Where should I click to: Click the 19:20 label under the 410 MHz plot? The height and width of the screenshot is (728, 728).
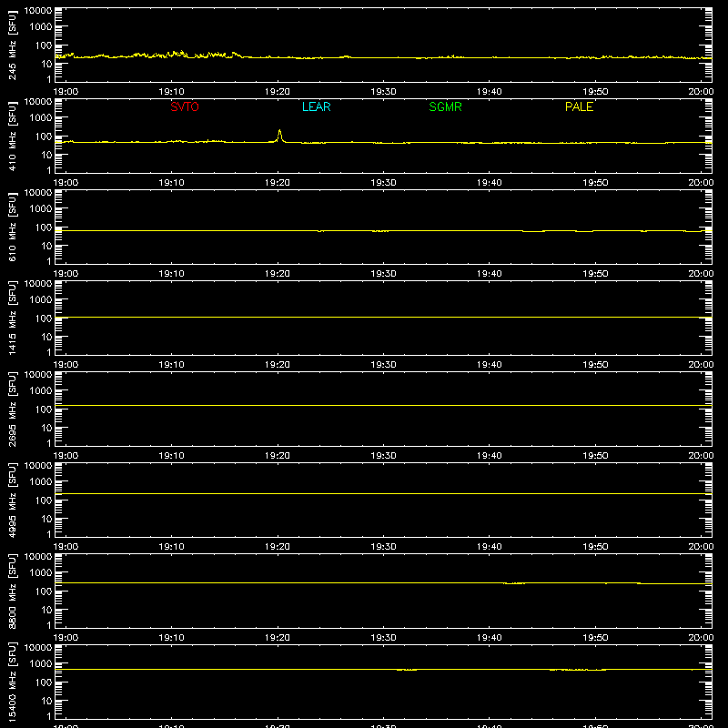pos(278,183)
